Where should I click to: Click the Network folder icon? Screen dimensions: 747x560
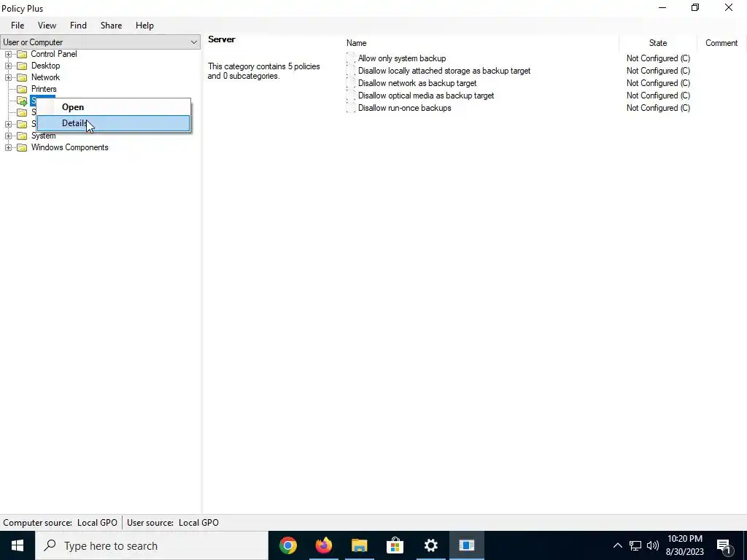[22, 77]
